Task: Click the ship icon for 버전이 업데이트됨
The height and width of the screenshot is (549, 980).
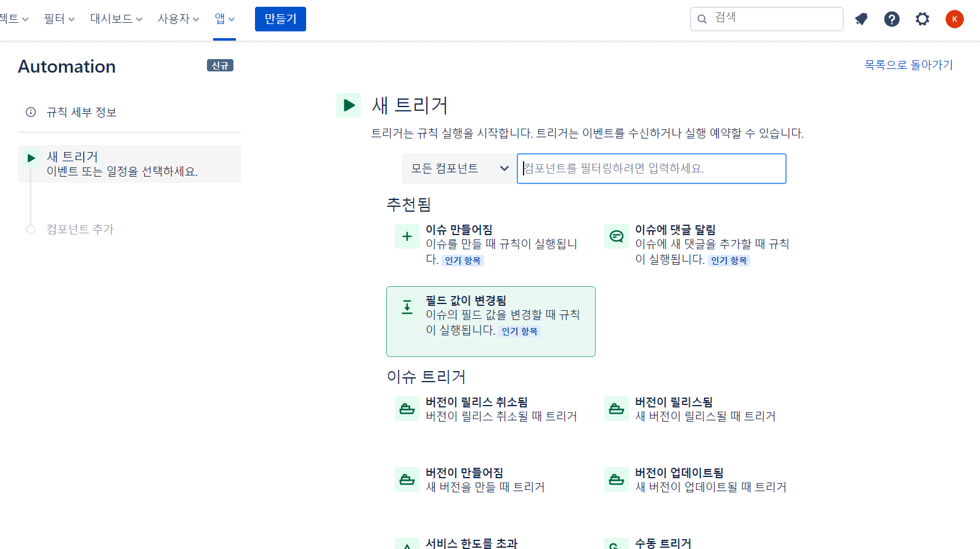Action: click(617, 479)
